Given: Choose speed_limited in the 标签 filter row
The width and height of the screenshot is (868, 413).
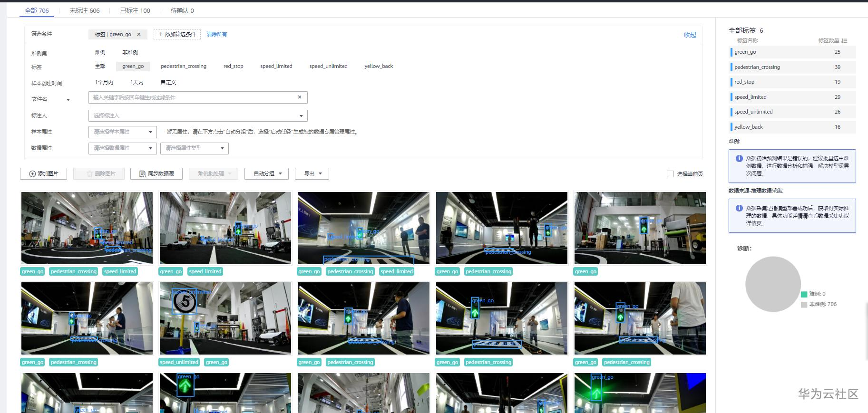Looking at the screenshot, I should pos(276,66).
